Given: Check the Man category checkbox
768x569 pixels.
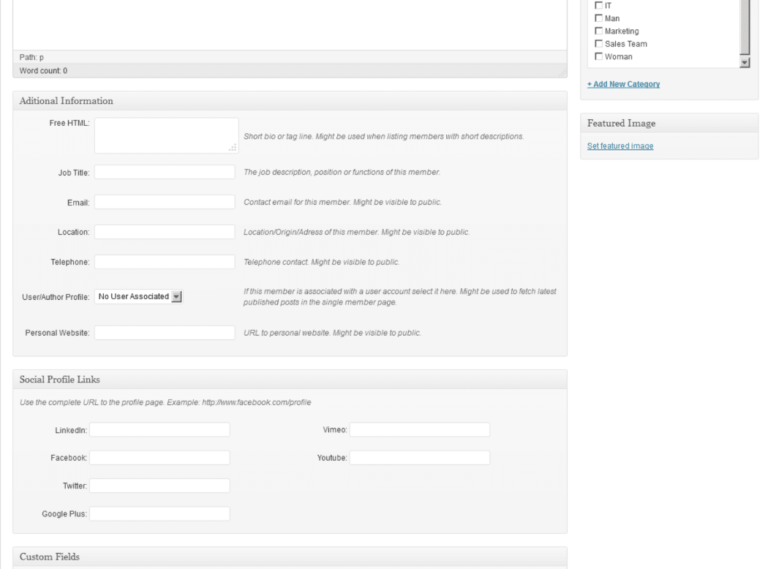Looking at the screenshot, I should pos(598,18).
